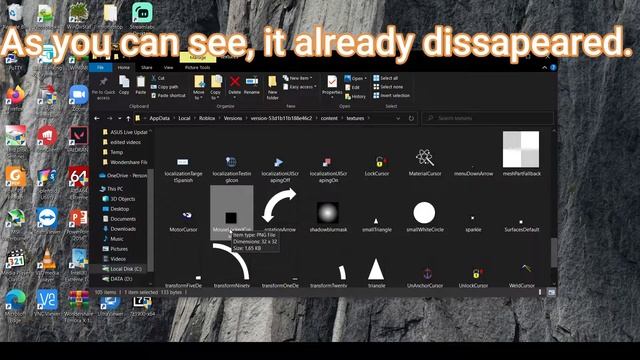The height and width of the screenshot is (360, 640).
Task: Click the search textures input field
Action: coord(487,118)
